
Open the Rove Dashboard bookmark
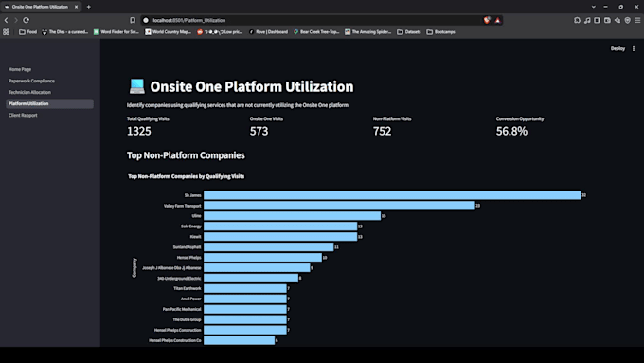(x=268, y=32)
